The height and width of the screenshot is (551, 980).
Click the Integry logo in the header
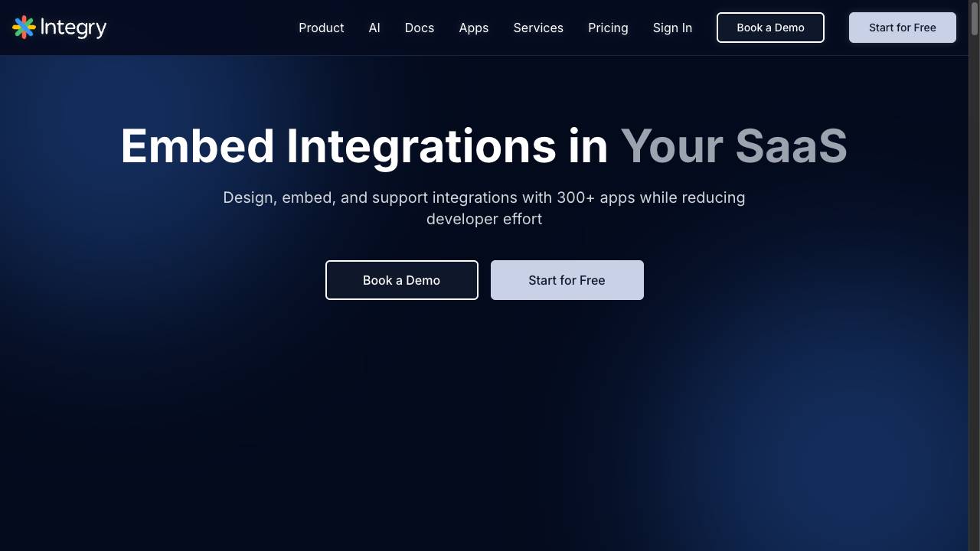[59, 28]
